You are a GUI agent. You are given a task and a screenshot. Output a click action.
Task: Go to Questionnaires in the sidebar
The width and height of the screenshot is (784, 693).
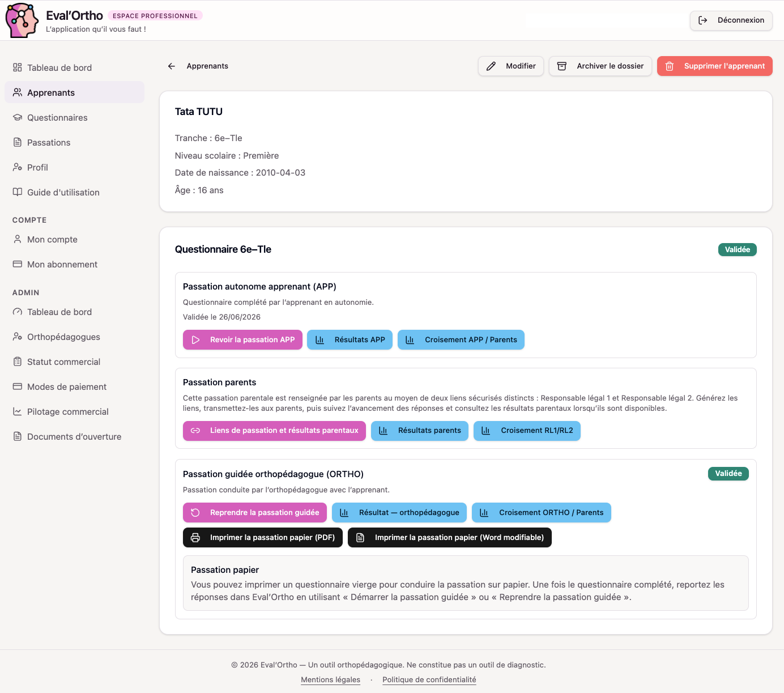pos(74,117)
